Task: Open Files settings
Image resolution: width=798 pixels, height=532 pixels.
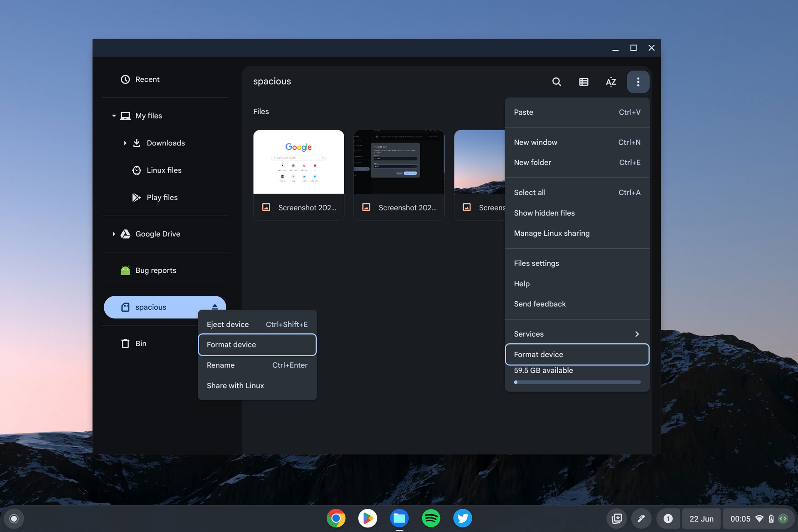Action: point(577,263)
